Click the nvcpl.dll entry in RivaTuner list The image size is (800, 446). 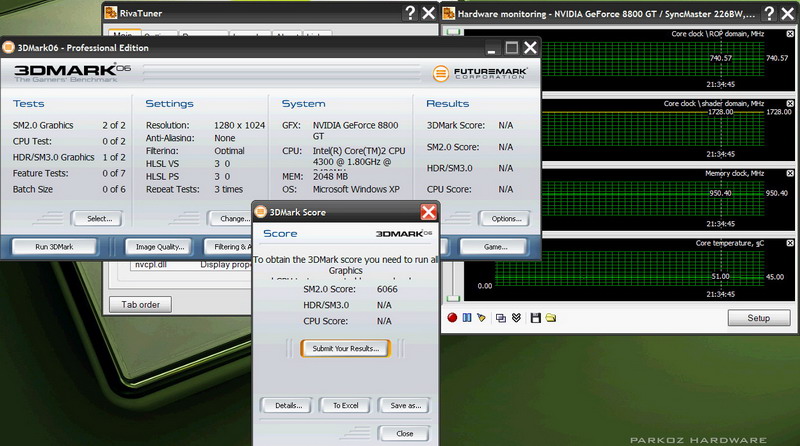pos(151,265)
